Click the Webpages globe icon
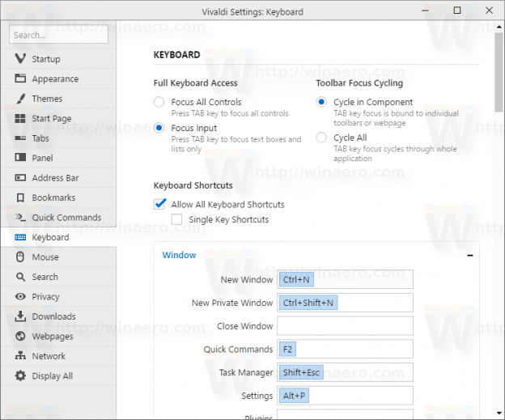Image resolution: width=505 pixels, height=420 pixels. [20, 336]
